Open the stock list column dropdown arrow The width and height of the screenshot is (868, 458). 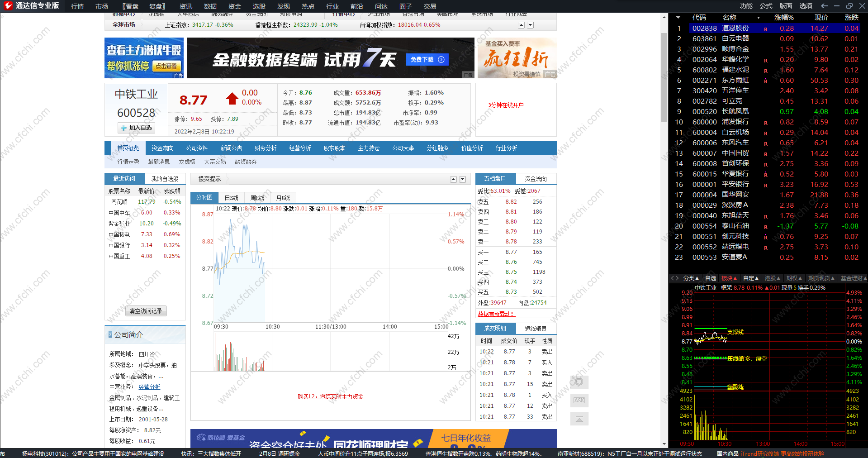(678, 18)
